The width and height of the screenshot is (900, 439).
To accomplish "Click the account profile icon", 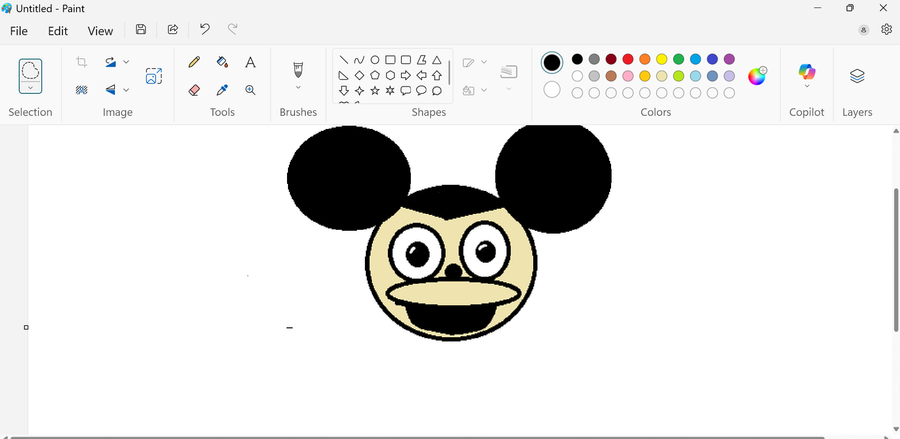I will click(x=864, y=30).
